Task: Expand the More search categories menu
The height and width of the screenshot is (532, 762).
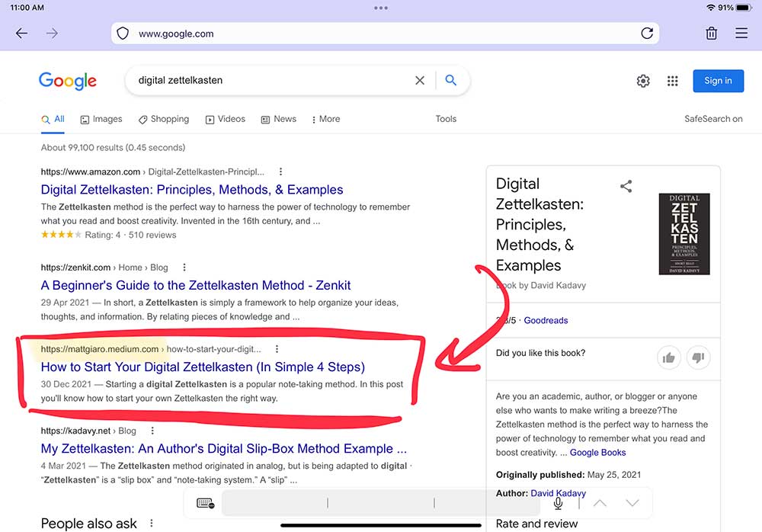Action: pyautogui.click(x=325, y=119)
